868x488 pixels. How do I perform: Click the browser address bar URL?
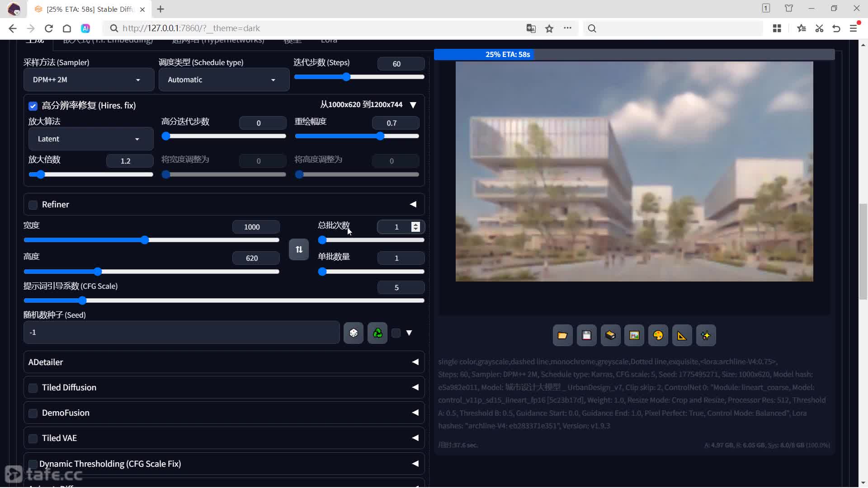191,28
